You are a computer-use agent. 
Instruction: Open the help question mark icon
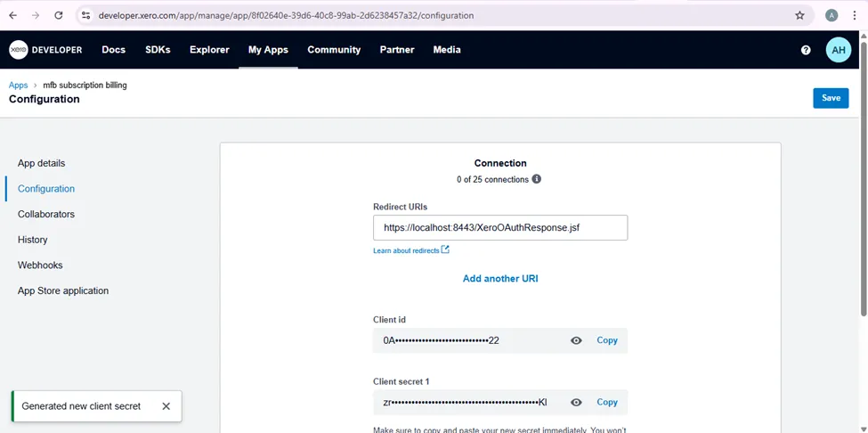[806, 50]
